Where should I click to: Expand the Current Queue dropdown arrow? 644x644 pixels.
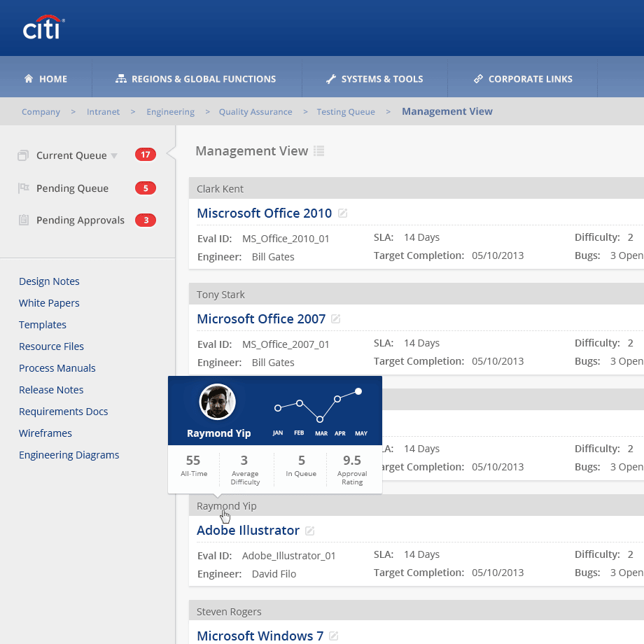coord(114,155)
